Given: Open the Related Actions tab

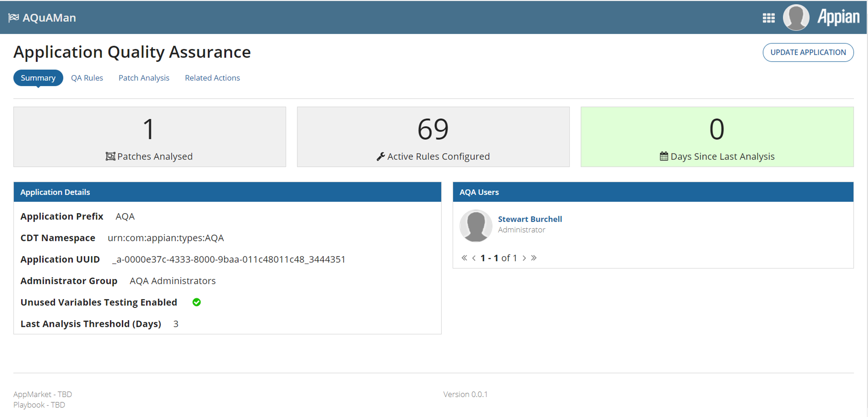Looking at the screenshot, I should (212, 78).
